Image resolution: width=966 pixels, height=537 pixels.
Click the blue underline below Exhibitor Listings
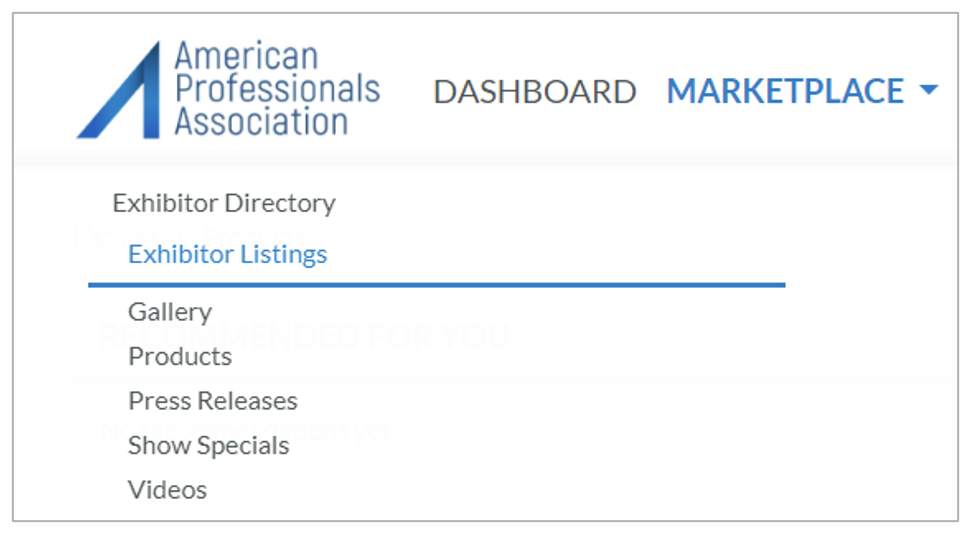tap(437, 285)
